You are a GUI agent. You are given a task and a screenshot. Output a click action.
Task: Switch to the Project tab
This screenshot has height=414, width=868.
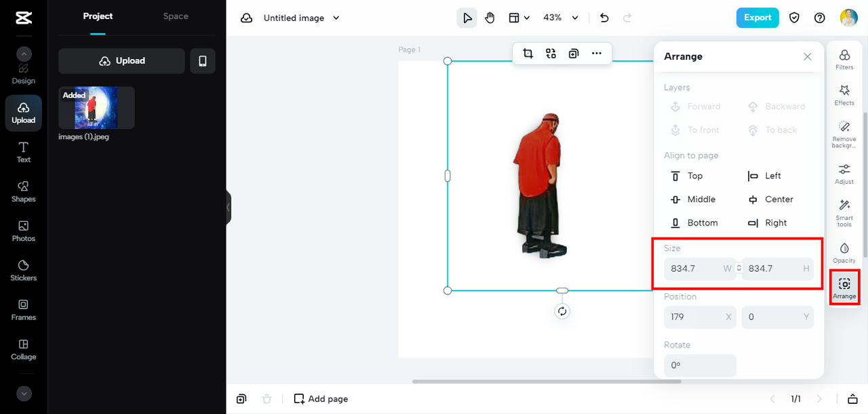tap(98, 16)
